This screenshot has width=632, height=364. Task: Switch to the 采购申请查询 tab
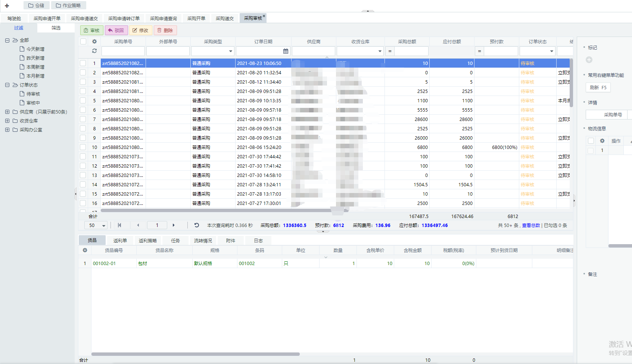click(163, 18)
